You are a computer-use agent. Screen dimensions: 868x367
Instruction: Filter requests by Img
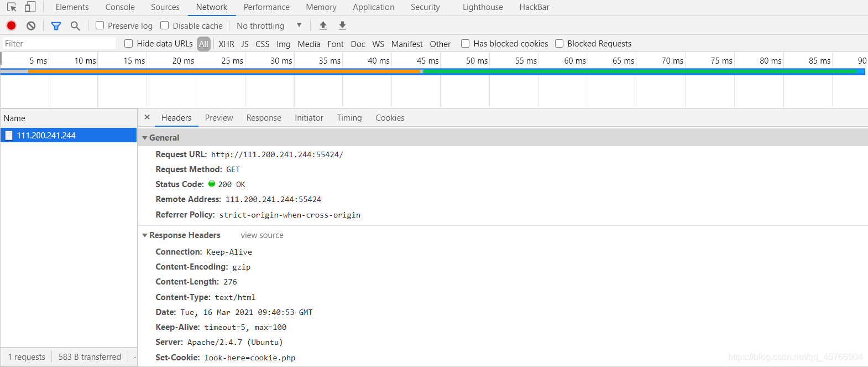[x=284, y=44]
